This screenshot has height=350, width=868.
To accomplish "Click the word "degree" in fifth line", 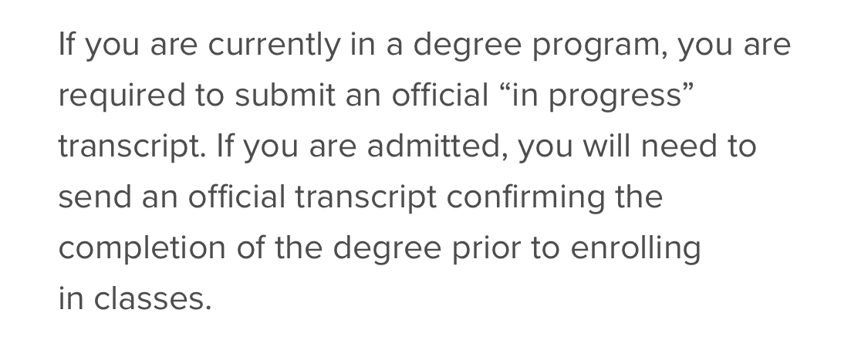I will [387, 249].
